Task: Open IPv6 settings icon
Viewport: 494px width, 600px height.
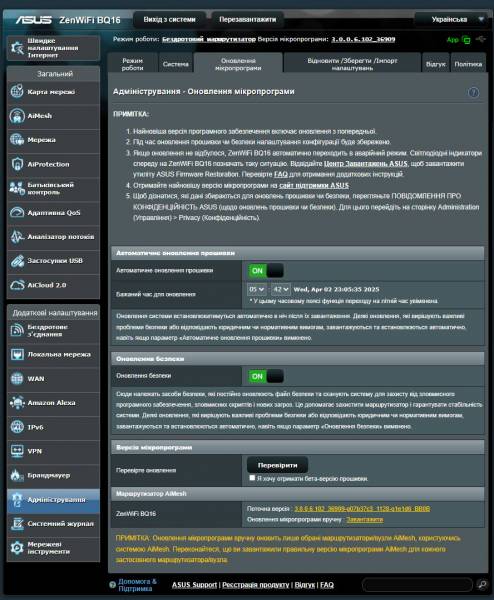Action: click(17, 427)
